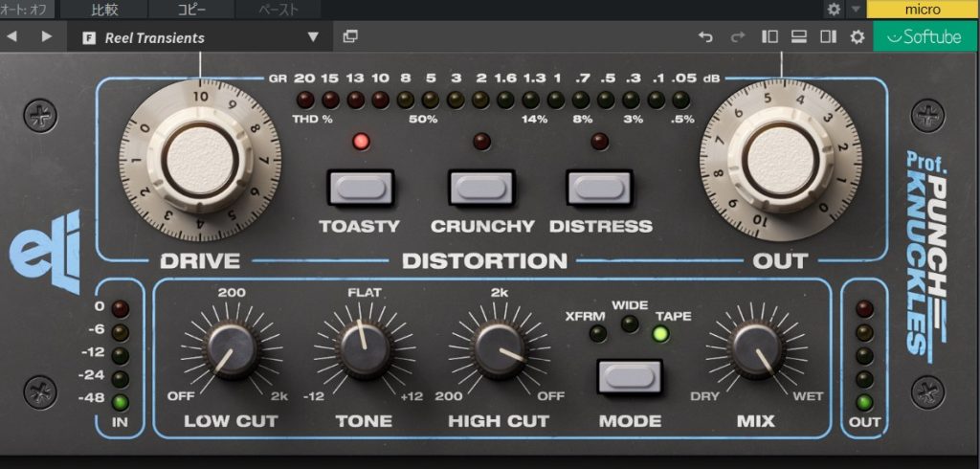
Task: Toggle the TOASTY distortion button
Action: tap(360, 189)
